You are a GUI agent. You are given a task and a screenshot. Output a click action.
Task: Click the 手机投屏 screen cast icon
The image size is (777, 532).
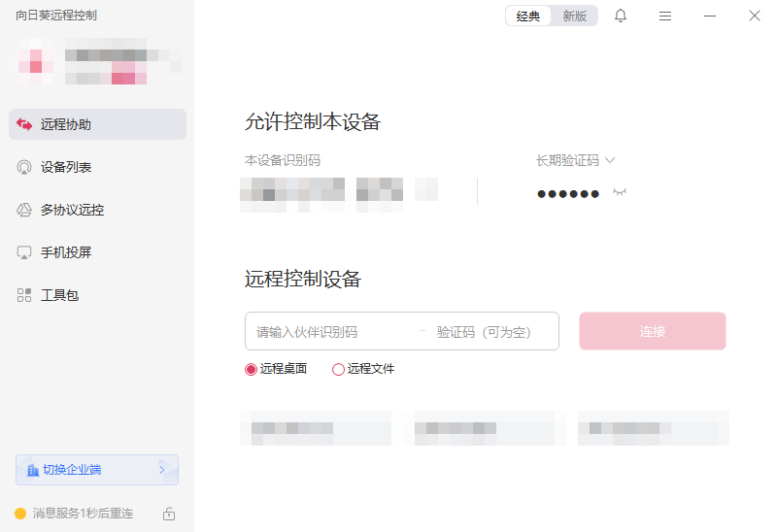tap(23, 252)
